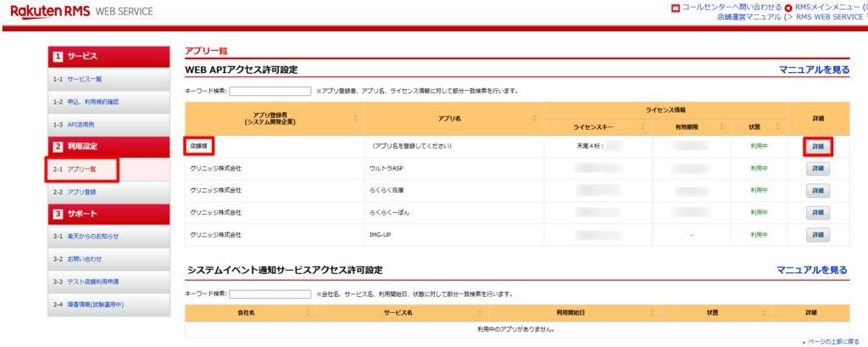Screen dimensions: 868x347
Task: Sort WEB API table 状態 column arrows
Action: pyautogui.click(x=779, y=127)
